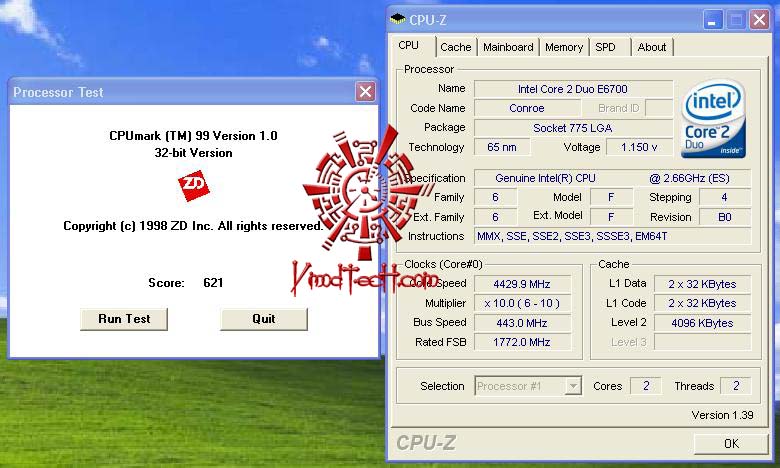This screenshot has height=468, width=780.
Task: Click the Threads count value
Action: [x=736, y=386]
